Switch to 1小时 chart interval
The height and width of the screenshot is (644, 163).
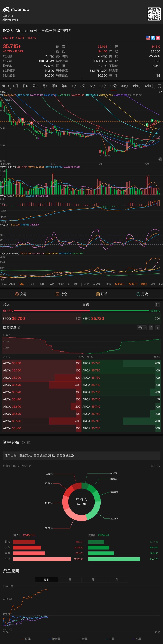(137, 86)
